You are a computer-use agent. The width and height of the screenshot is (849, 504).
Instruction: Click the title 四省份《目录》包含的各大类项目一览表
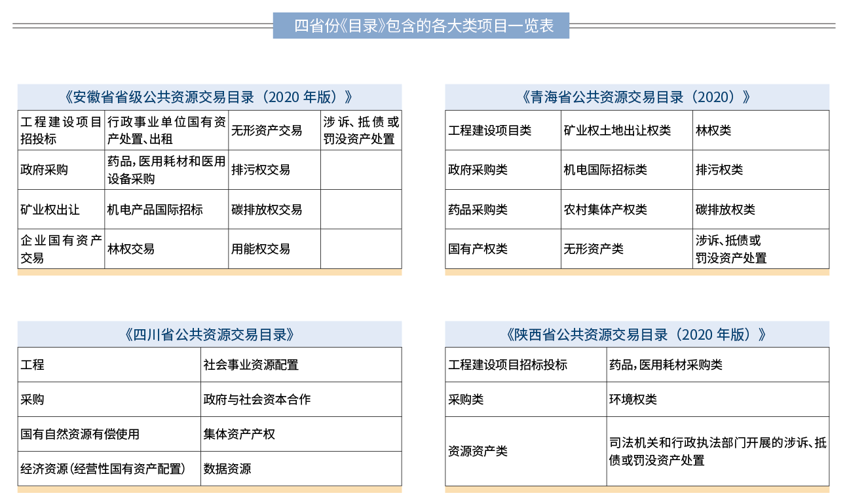(x=421, y=26)
